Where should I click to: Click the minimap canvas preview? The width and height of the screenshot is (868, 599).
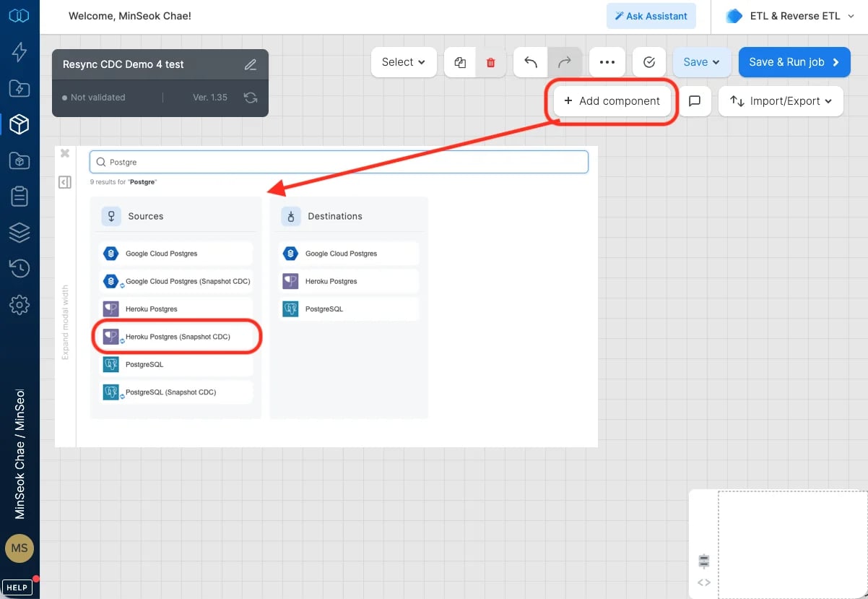(x=792, y=543)
